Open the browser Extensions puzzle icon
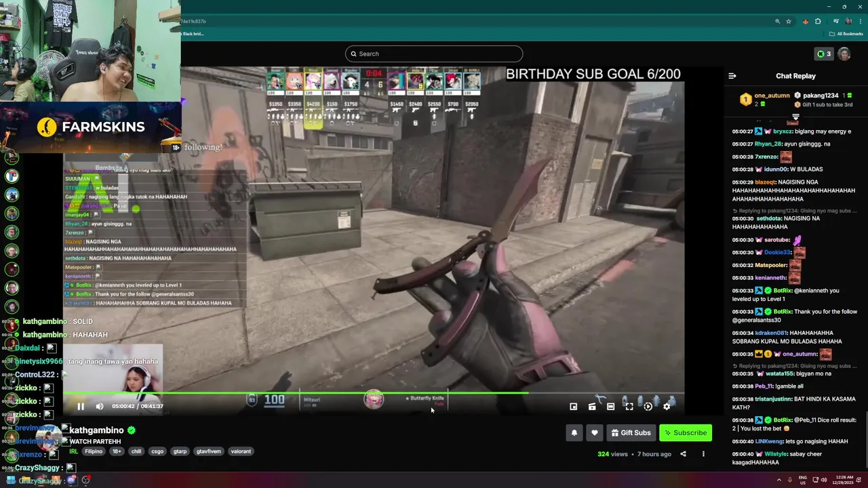 (x=818, y=22)
